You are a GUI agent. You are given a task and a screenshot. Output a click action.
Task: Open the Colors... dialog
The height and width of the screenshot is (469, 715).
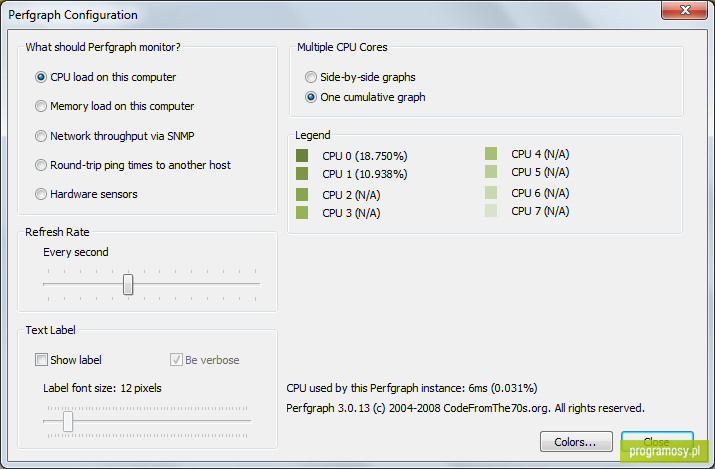click(576, 442)
